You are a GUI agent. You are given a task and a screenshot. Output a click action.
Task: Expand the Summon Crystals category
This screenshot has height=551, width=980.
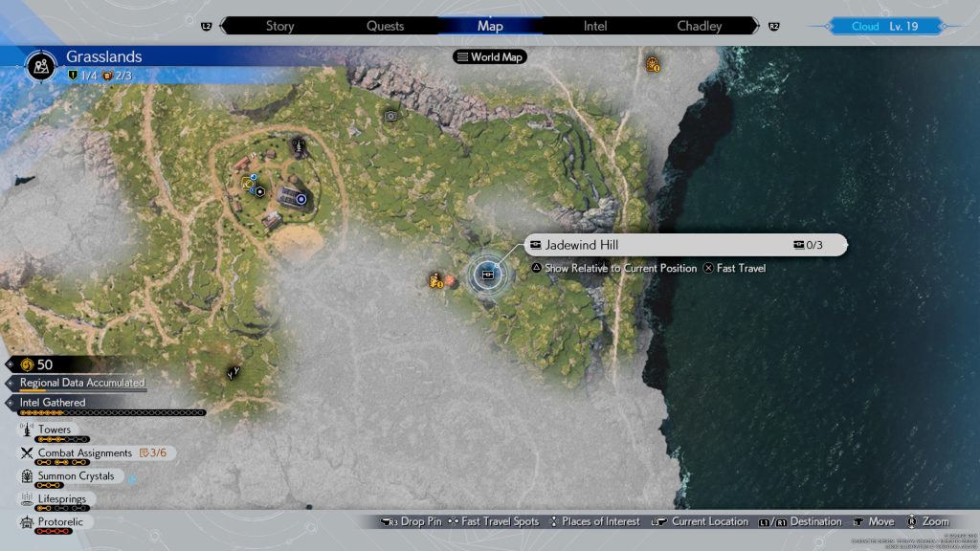(76, 476)
